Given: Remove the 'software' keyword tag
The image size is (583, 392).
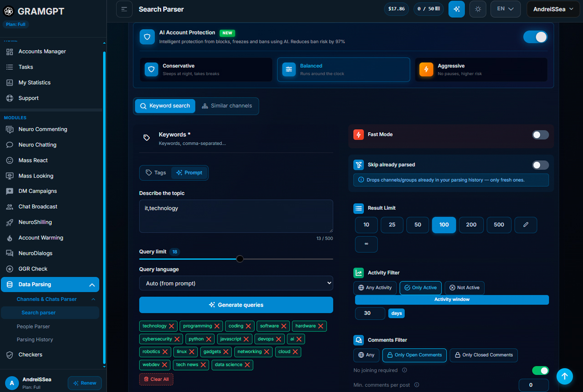Looking at the screenshot, I should [x=284, y=326].
